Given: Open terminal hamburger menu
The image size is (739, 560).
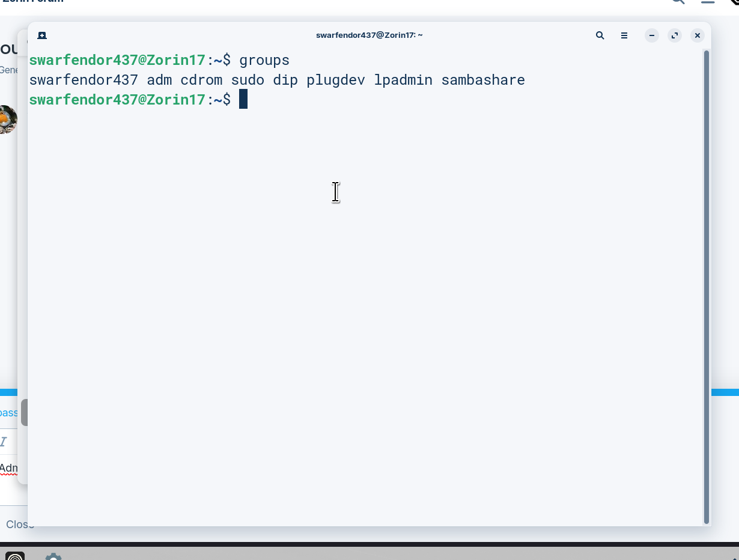Looking at the screenshot, I should (624, 35).
